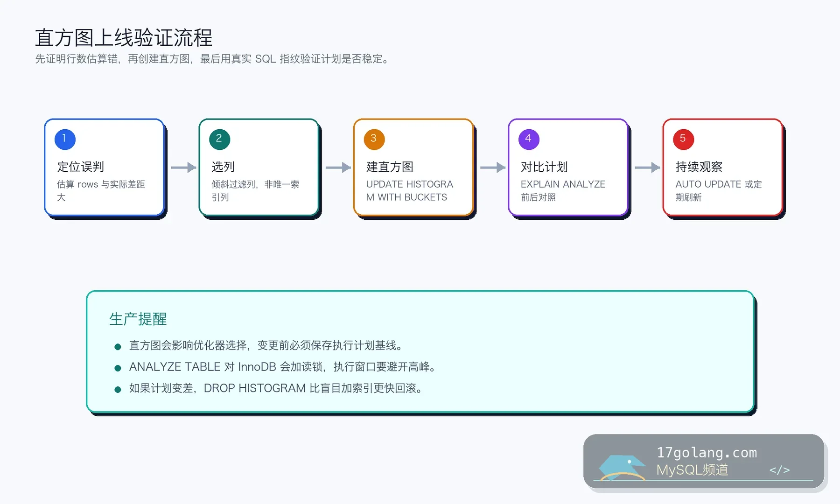Click the green step 2 number badge

pyautogui.click(x=219, y=139)
